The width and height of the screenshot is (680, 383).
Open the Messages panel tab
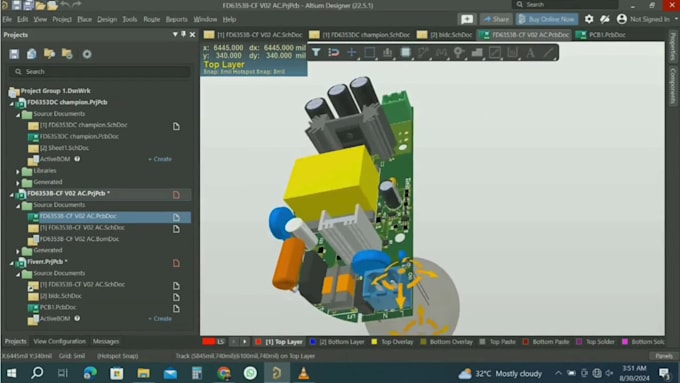pyautogui.click(x=106, y=341)
